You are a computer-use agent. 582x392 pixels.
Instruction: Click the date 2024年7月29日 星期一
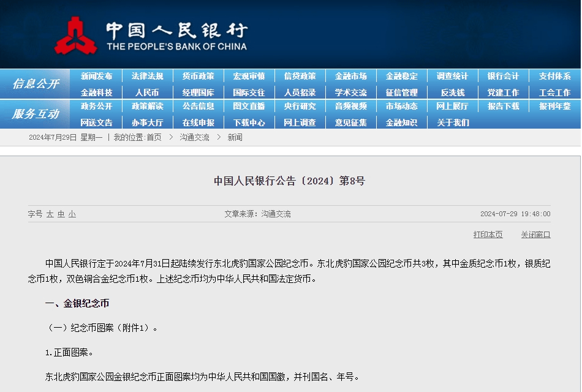[66, 138]
